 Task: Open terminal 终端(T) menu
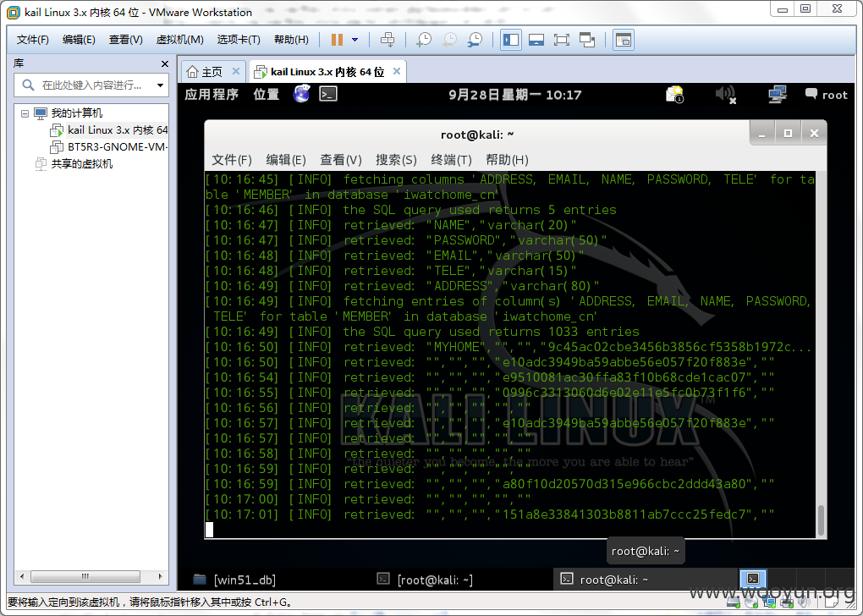[x=451, y=160]
